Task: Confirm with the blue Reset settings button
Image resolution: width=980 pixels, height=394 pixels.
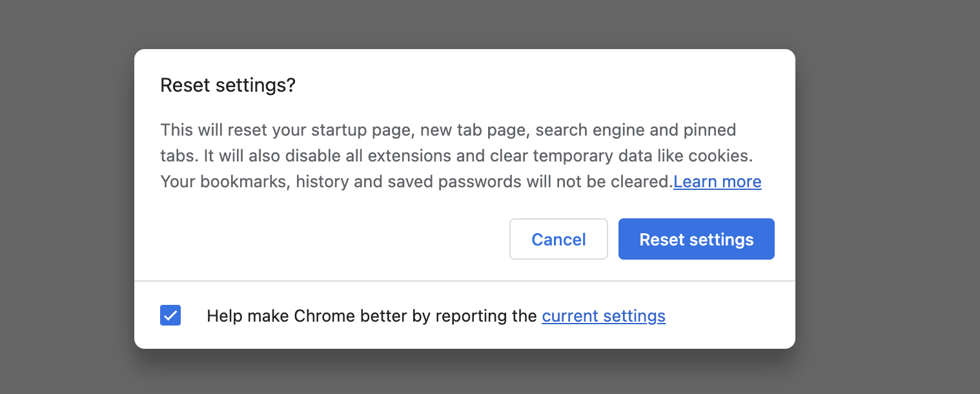Action: (x=696, y=240)
